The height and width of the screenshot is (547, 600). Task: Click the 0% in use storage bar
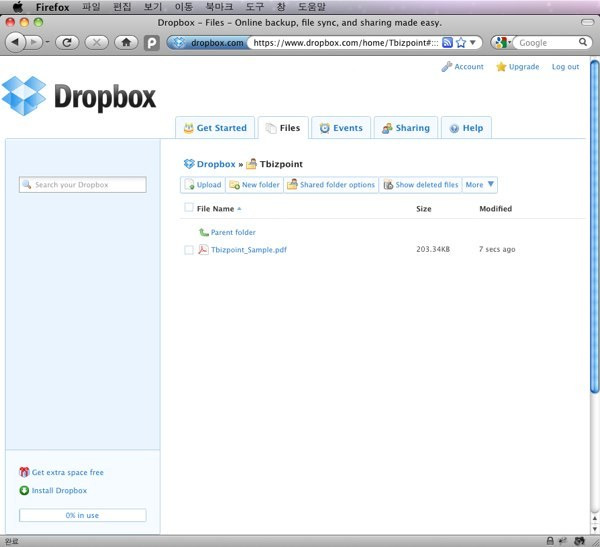coord(83,515)
